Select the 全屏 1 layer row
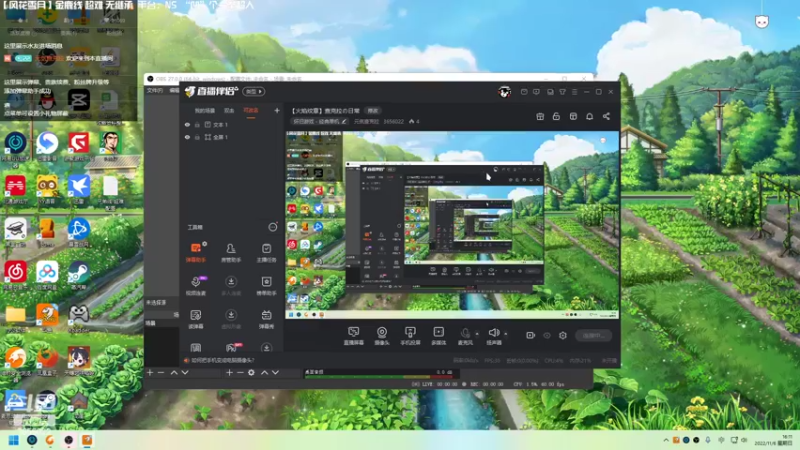This screenshot has height=450, width=800. click(x=232, y=137)
